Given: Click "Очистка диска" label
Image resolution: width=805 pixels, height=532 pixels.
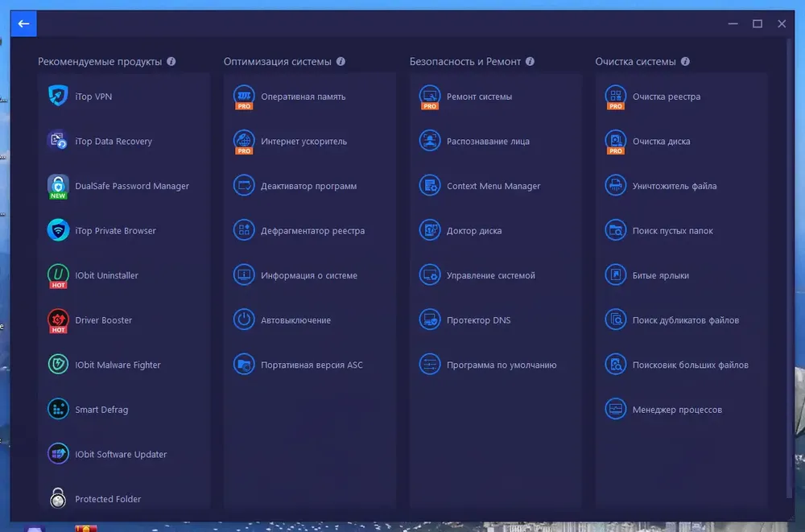Looking at the screenshot, I should pos(661,141).
